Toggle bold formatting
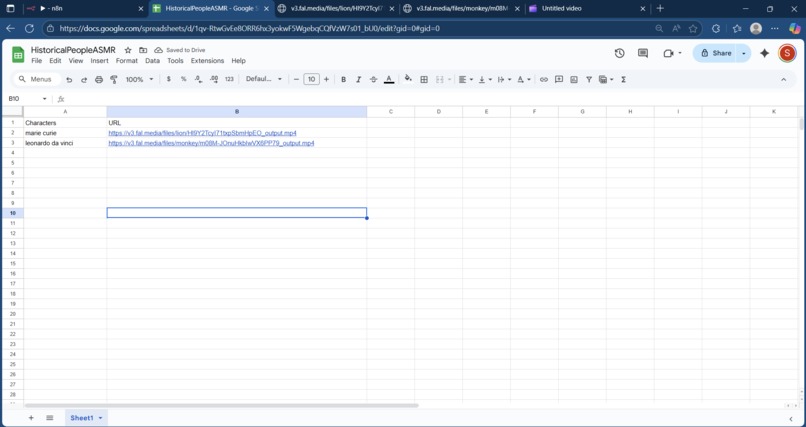 pos(343,80)
